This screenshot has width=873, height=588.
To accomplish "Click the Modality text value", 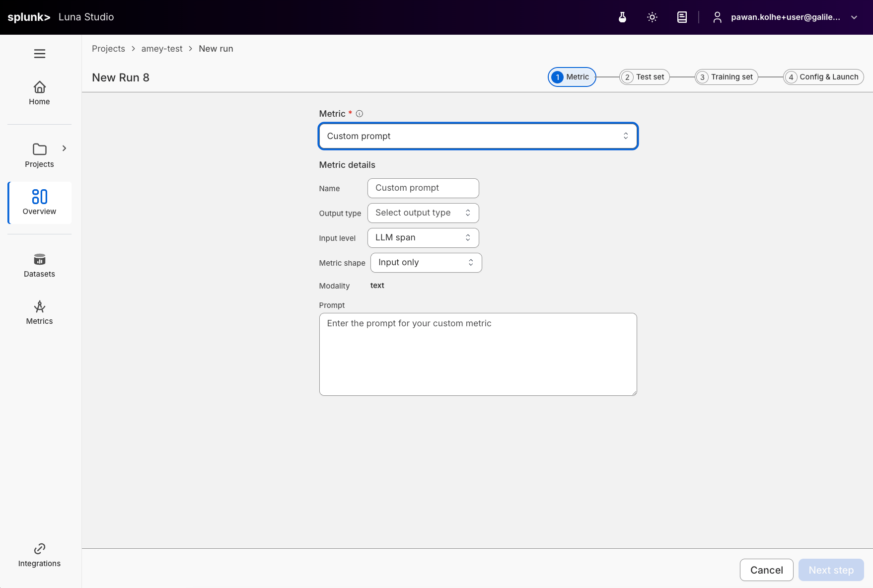I will [377, 286].
